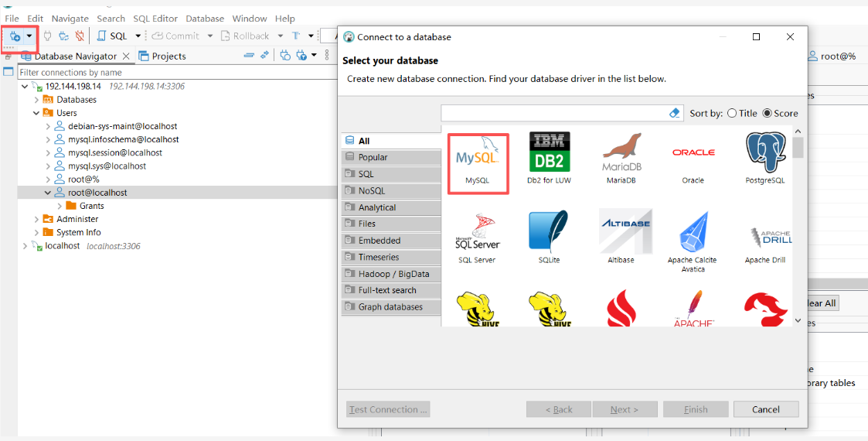
Task: Click the navigator filter connections plug icon
Action: point(301,56)
